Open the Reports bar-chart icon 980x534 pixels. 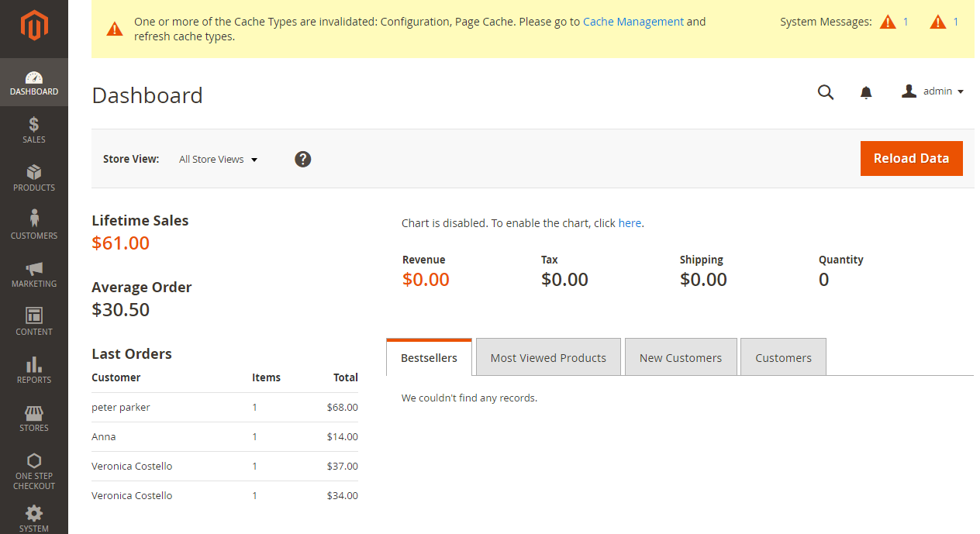pos(34,364)
